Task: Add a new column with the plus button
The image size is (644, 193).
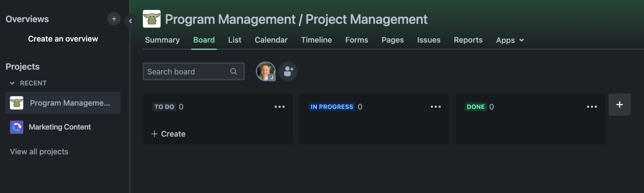Action: pyautogui.click(x=619, y=105)
